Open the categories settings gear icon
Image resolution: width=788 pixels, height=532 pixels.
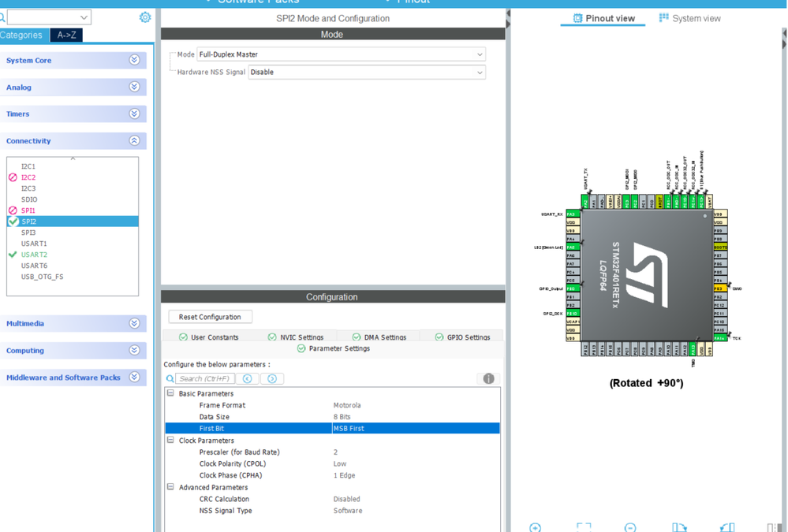144,17
